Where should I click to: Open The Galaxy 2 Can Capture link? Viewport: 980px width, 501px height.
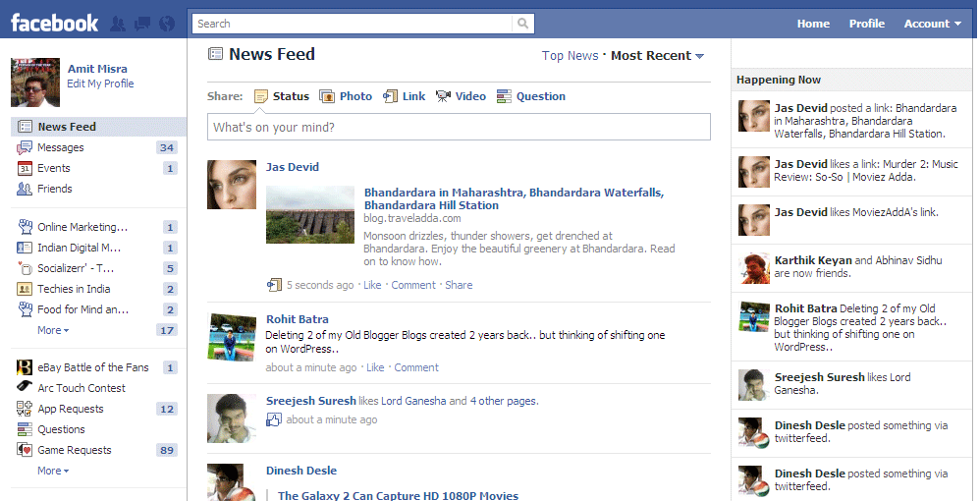coord(398,495)
